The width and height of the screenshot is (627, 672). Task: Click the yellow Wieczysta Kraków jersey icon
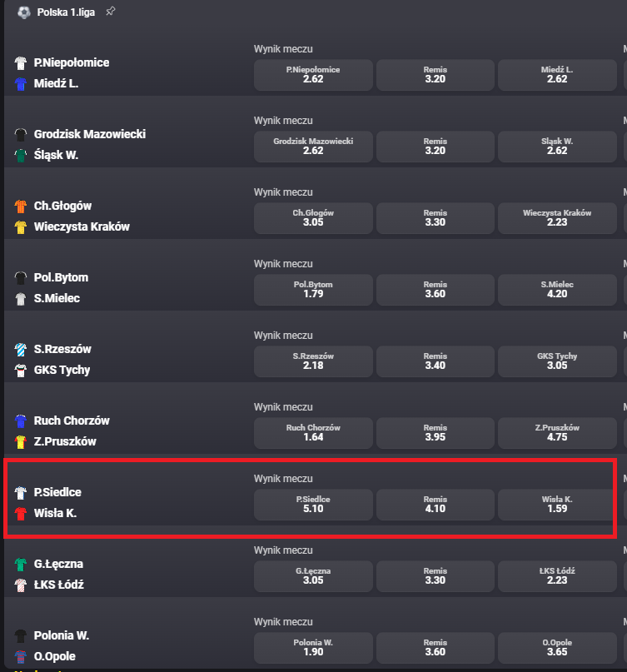click(x=21, y=226)
